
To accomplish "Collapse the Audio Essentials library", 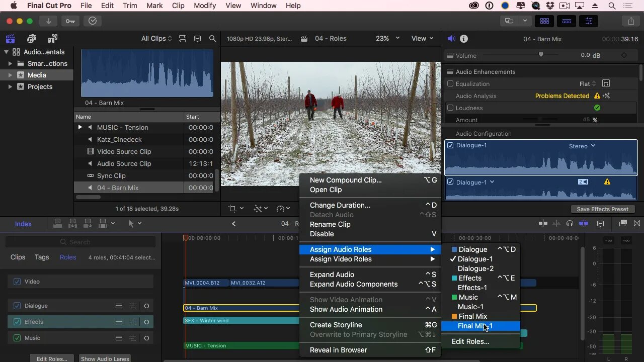I will pyautogui.click(x=6, y=52).
